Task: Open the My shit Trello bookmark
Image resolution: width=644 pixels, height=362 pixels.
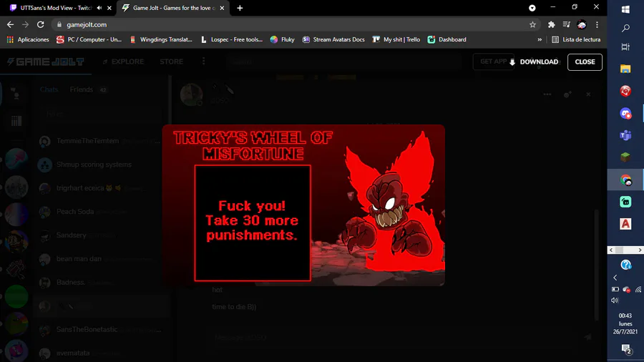Action: (396, 39)
